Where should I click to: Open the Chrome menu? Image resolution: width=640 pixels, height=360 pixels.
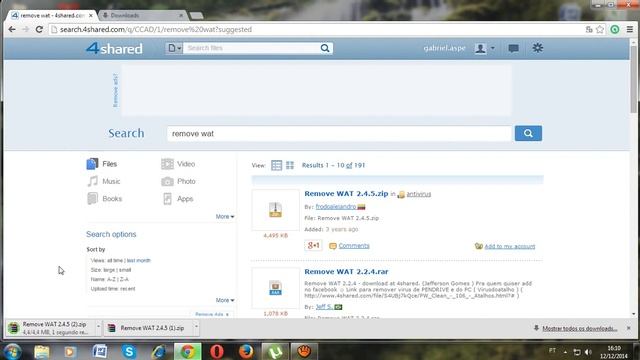coord(630,29)
